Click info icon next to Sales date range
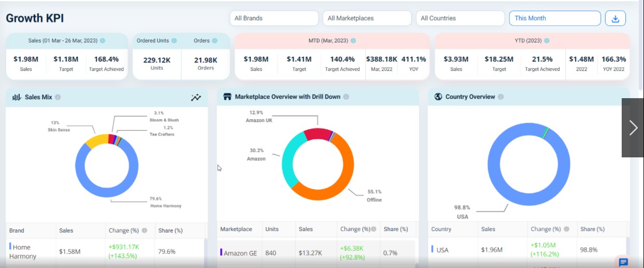644x268 pixels. (x=103, y=41)
